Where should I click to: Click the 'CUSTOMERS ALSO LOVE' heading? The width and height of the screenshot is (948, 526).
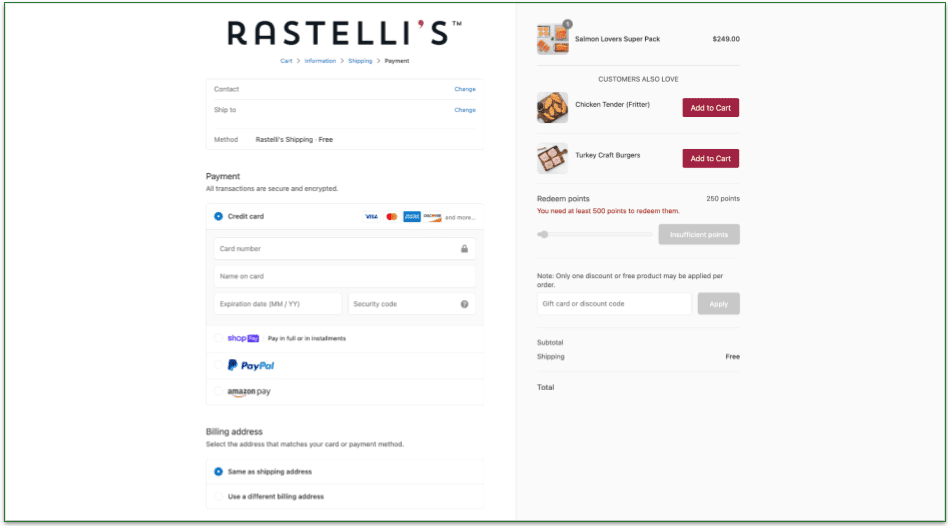pos(638,79)
